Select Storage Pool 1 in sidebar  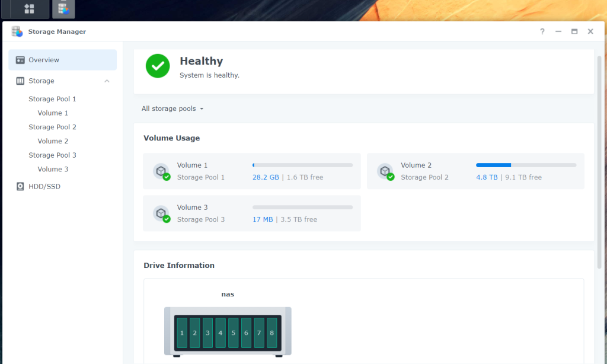(52, 99)
